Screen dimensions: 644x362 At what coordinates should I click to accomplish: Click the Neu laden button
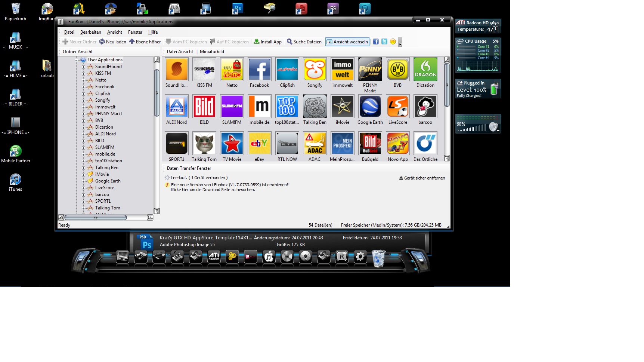[113, 42]
